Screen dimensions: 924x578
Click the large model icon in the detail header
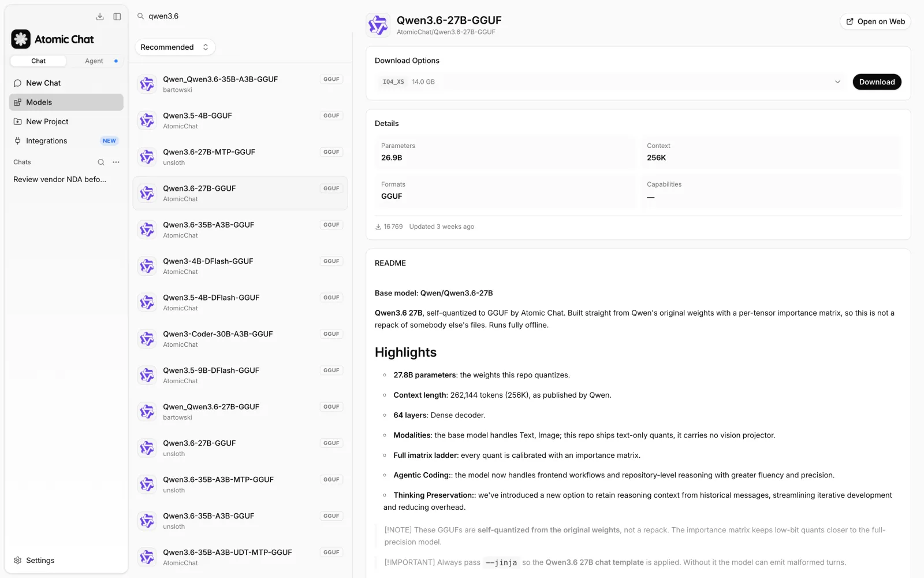pyautogui.click(x=378, y=25)
